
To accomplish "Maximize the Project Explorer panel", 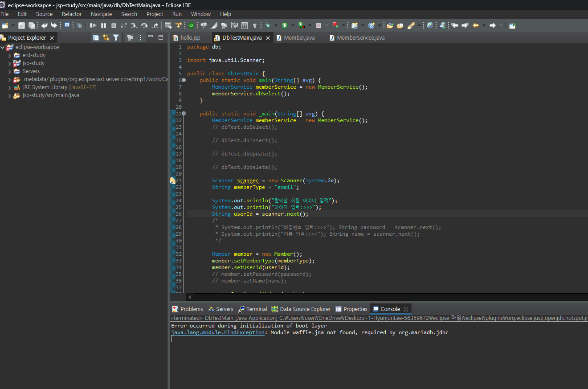I will tap(161, 37).
